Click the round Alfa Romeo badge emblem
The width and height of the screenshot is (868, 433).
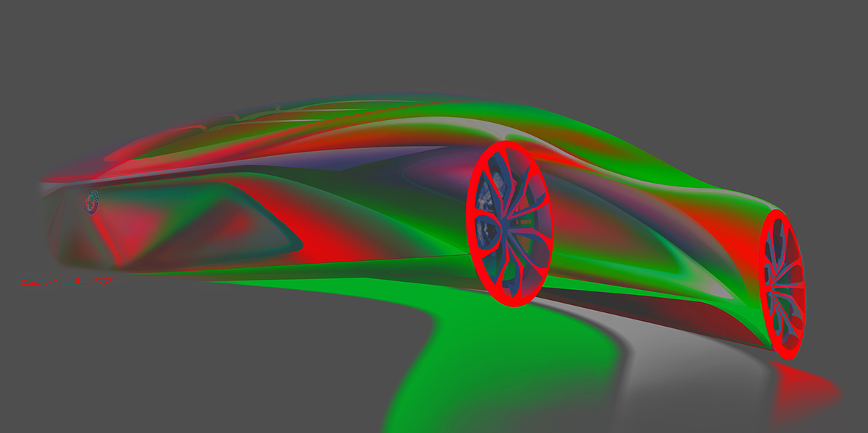tap(93, 202)
